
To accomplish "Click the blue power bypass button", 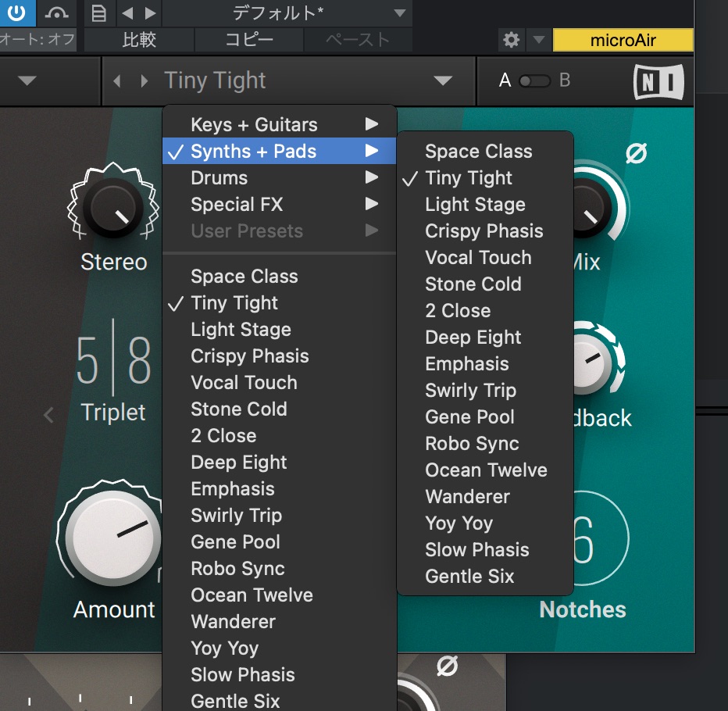I will (16, 13).
